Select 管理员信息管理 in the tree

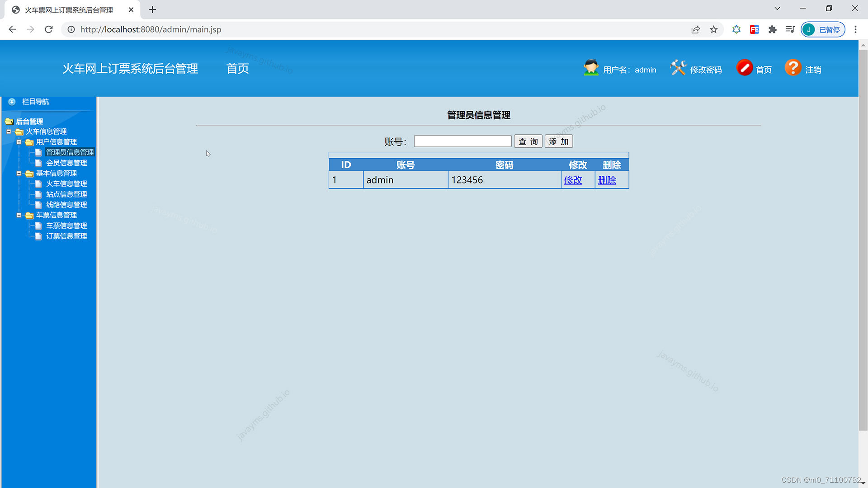pos(70,152)
